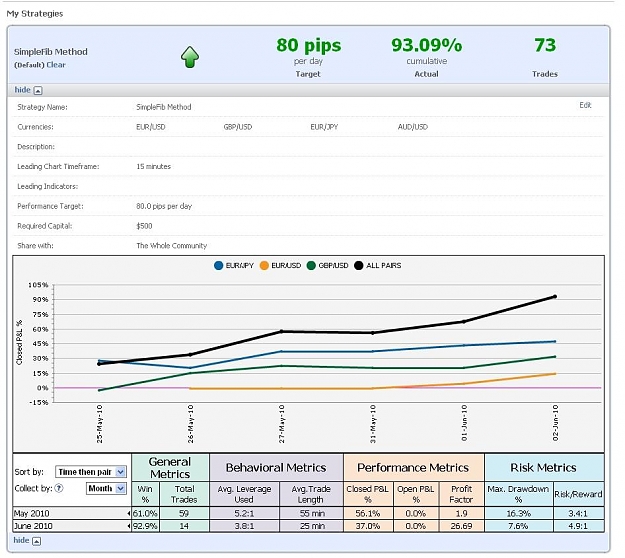
Task: Click the black ALL PAIRS legend swatch
Action: 359,265
